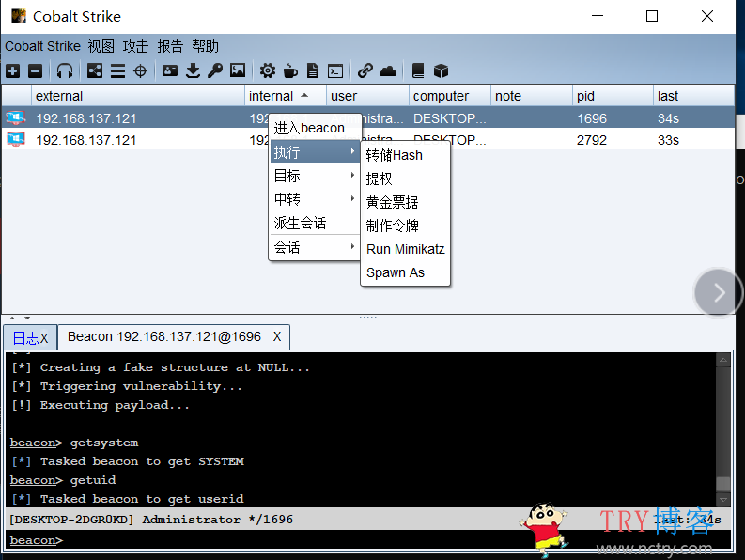
Task: Switch to session table list icon
Action: pos(117,71)
